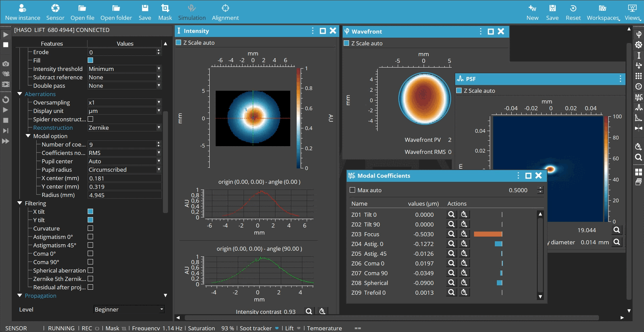The image size is (644, 332).
Task: Click the Z03 Focus orange coefficient bar
Action: 488,234
